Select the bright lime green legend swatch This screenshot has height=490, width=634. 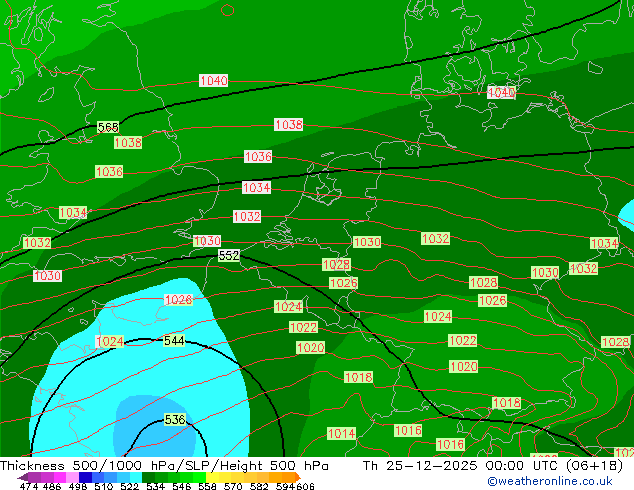point(199,477)
